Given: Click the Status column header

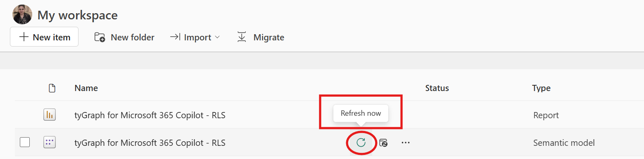Looking at the screenshot, I should pos(437,88).
